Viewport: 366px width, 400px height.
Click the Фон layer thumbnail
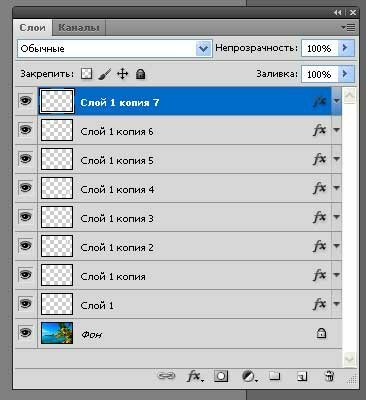(x=57, y=333)
